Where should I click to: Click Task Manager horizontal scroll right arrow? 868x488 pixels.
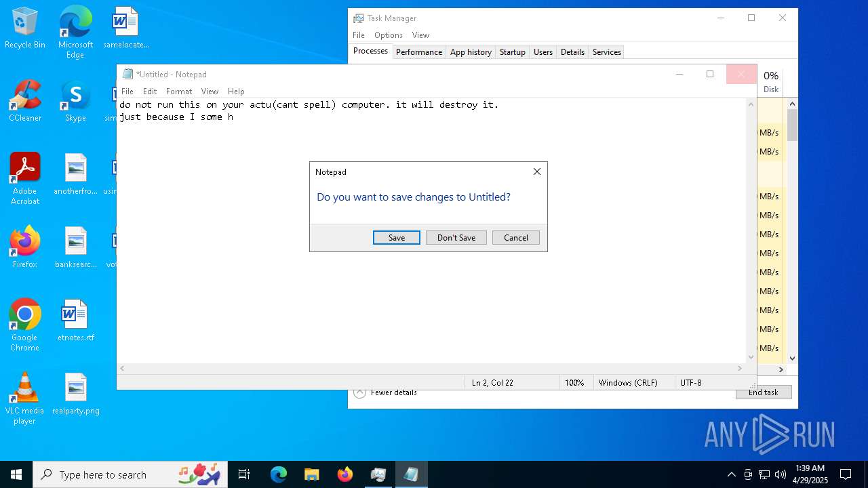(781, 370)
